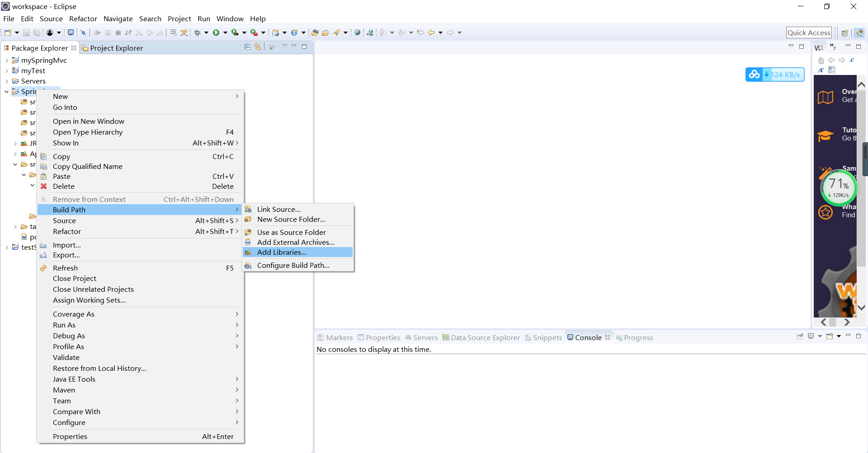This screenshot has height=453, width=868.
Task: Click the Open Perspective icon
Action: click(x=844, y=33)
